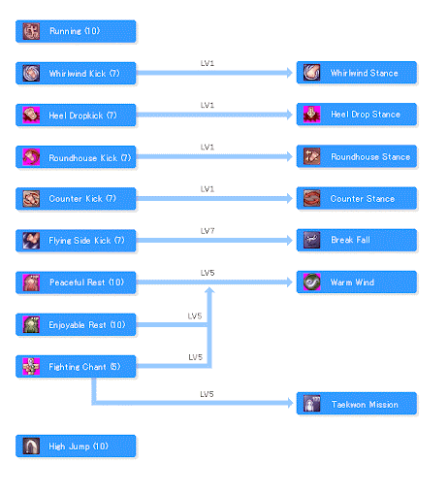
Task: Click the Fighting Chant skill icon
Action: point(31,367)
